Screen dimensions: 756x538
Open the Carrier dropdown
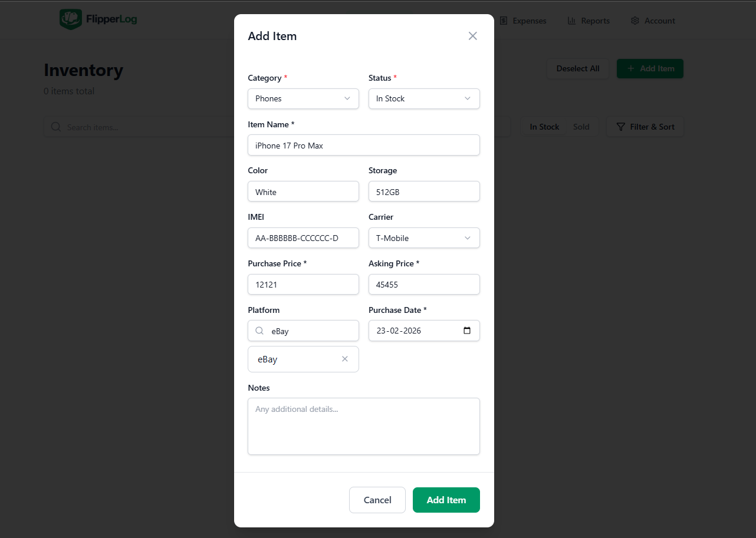(424, 238)
